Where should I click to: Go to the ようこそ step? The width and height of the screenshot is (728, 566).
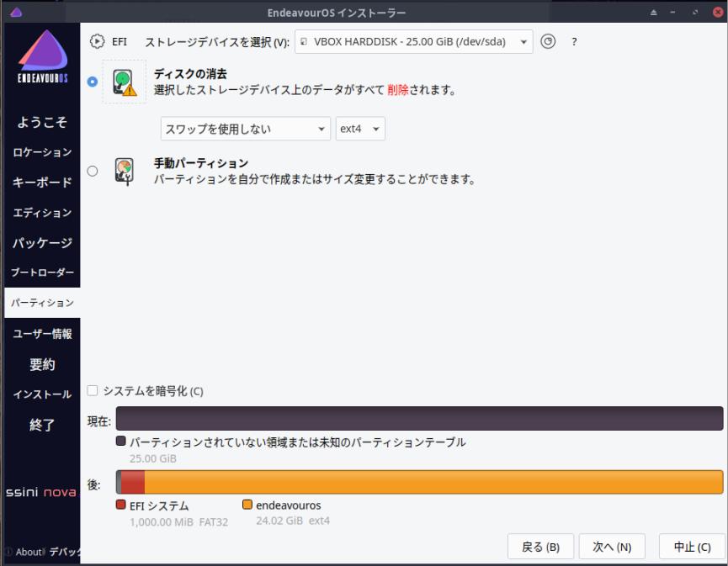point(42,122)
